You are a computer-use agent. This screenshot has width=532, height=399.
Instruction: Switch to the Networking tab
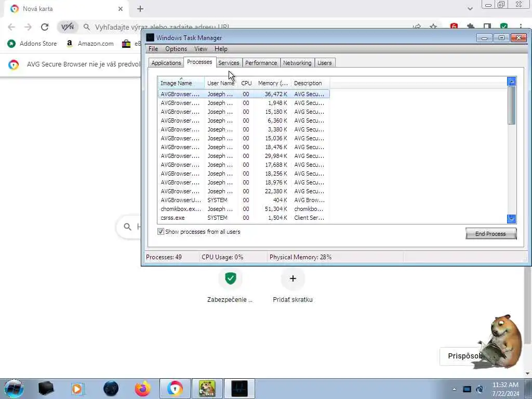pyautogui.click(x=297, y=63)
